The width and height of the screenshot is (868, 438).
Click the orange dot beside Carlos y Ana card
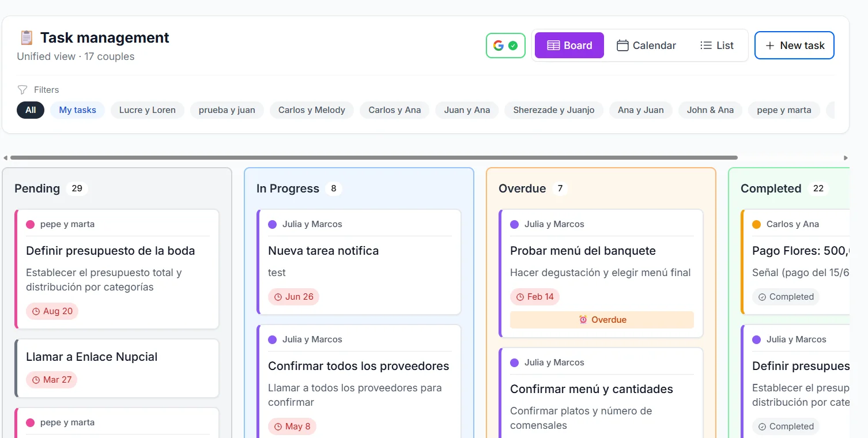click(x=757, y=224)
